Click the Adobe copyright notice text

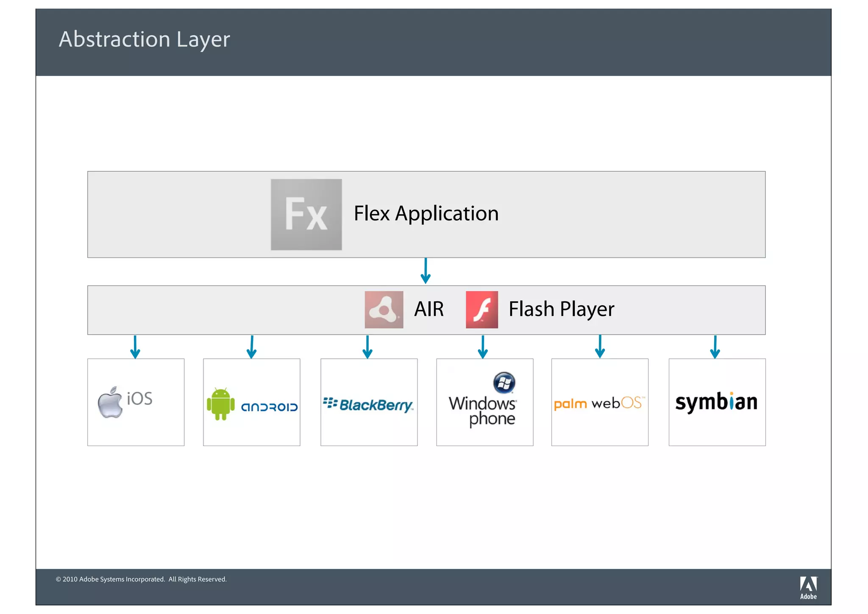click(x=141, y=579)
